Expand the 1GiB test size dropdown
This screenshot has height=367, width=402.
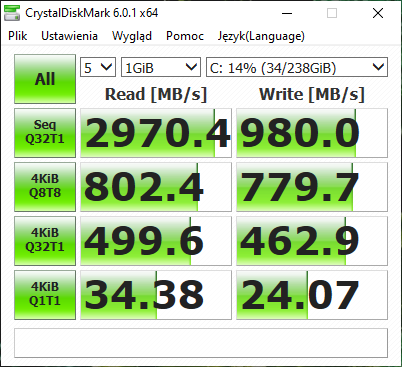(161, 67)
